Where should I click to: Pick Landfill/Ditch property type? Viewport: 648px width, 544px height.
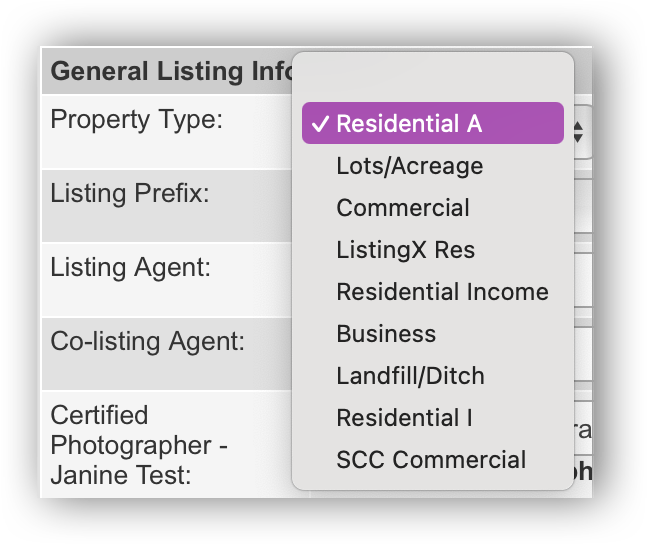410,376
